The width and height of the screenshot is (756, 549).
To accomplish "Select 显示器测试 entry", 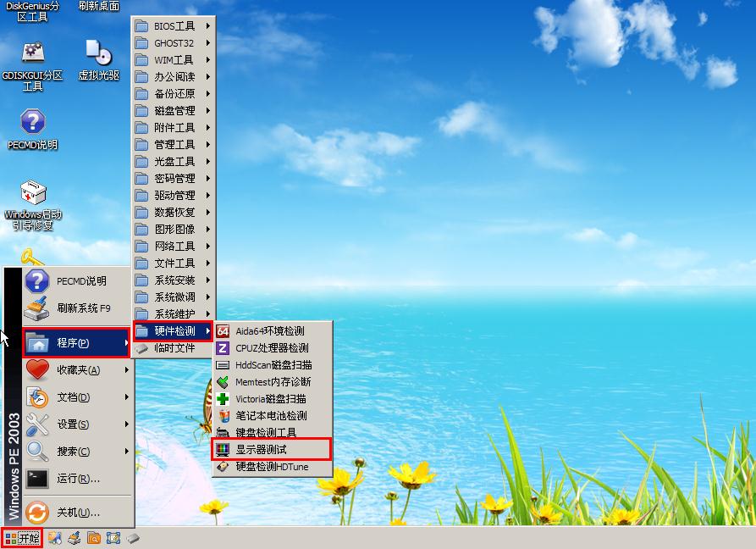I will coord(272,449).
